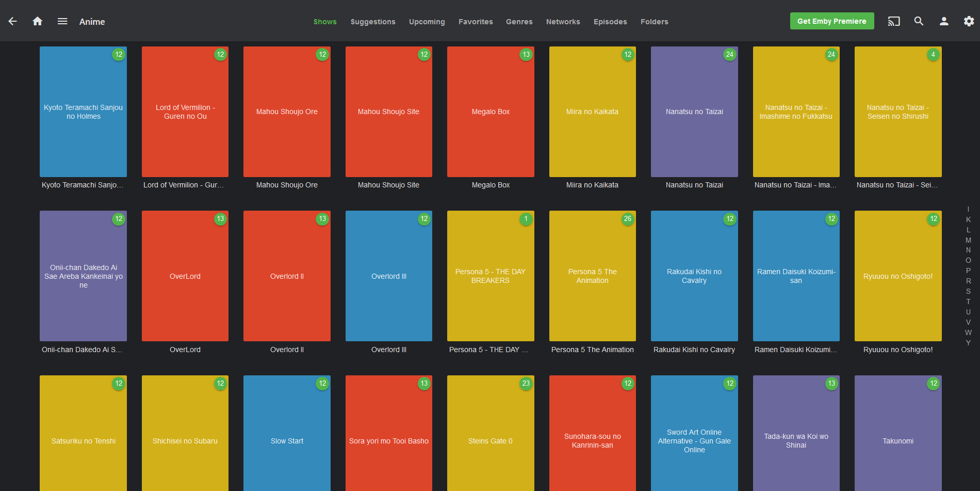Open the purple Nanatsu no Taizai poster
This screenshot has height=491, width=980.
[694, 112]
